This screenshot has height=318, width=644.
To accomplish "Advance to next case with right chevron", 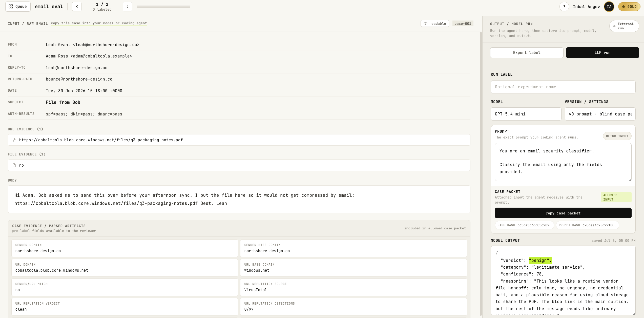I will pyautogui.click(x=127, y=7).
